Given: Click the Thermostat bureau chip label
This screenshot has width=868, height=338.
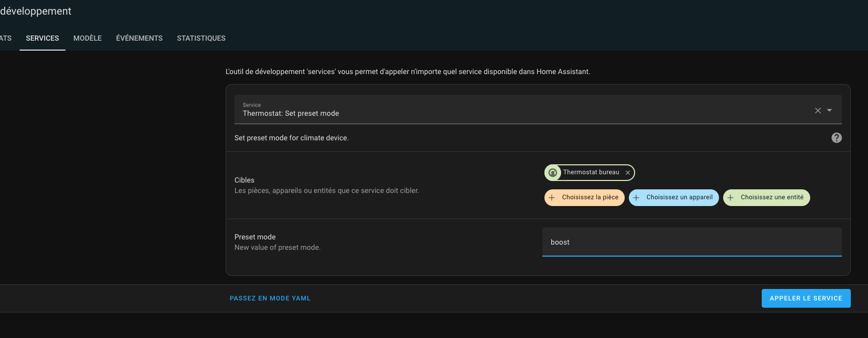Looking at the screenshot, I should pyautogui.click(x=591, y=172).
